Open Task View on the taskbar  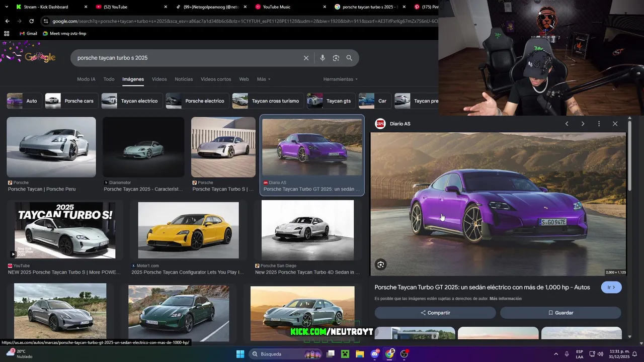pyautogui.click(x=331, y=354)
